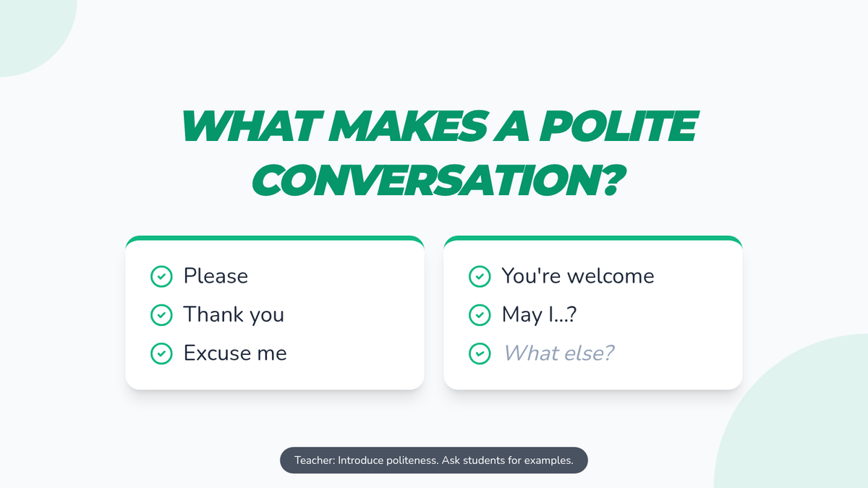
Task: Click the word "CONVERSATION?" in the title
Action: click(x=438, y=181)
